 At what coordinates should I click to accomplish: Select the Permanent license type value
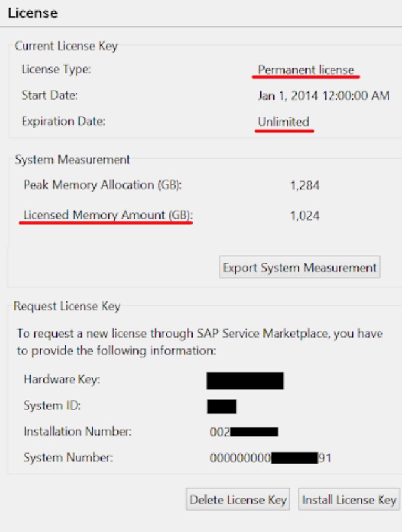[306, 70]
